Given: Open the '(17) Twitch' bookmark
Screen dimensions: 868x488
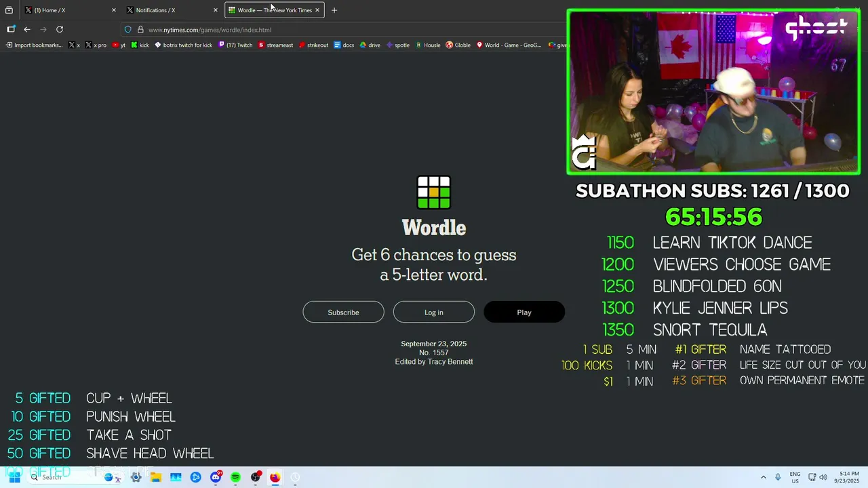Looking at the screenshot, I should pyautogui.click(x=235, y=45).
